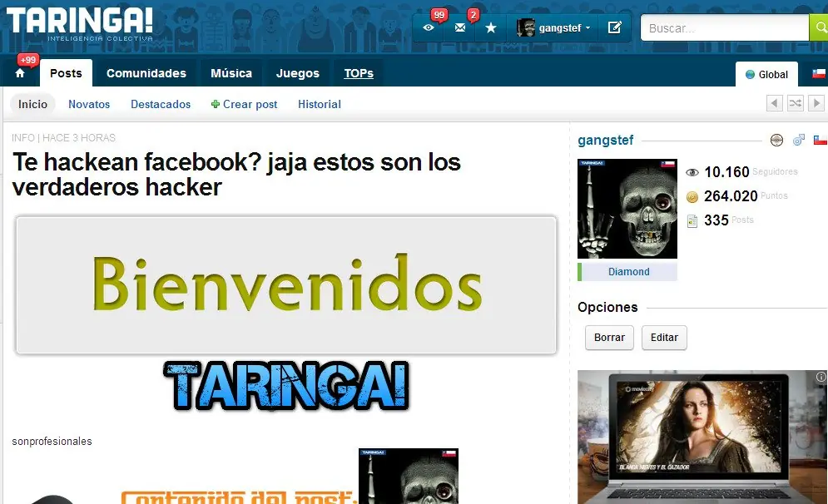Open favorites star icon in header
The height and width of the screenshot is (504, 828).
click(x=491, y=27)
